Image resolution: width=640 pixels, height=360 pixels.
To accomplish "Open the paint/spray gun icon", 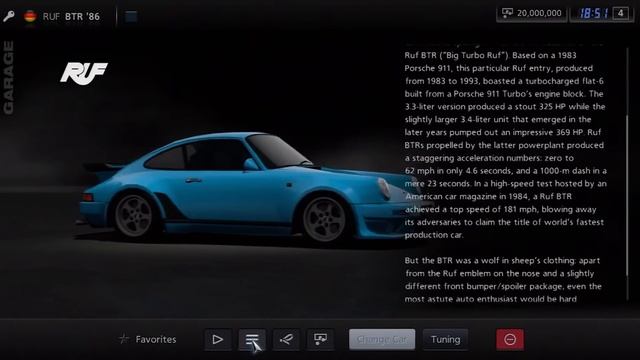I will click(x=286, y=339).
